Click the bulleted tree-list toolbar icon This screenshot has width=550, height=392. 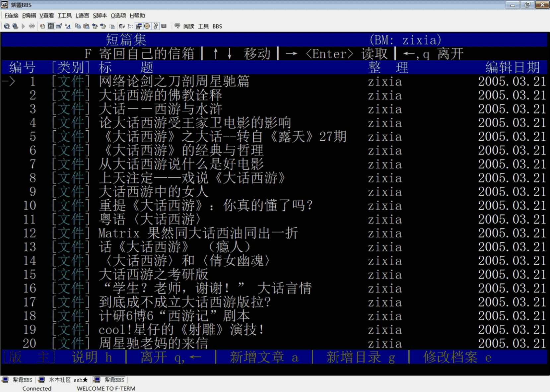tap(130, 26)
